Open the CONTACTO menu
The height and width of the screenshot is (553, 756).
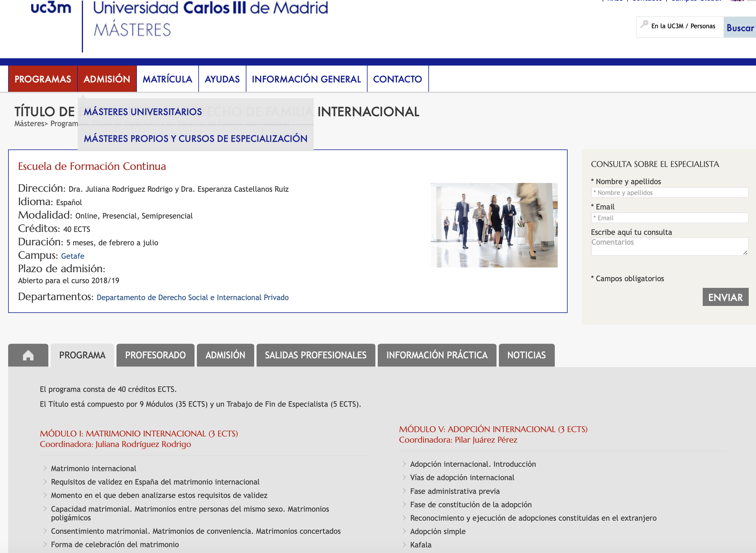(x=398, y=79)
